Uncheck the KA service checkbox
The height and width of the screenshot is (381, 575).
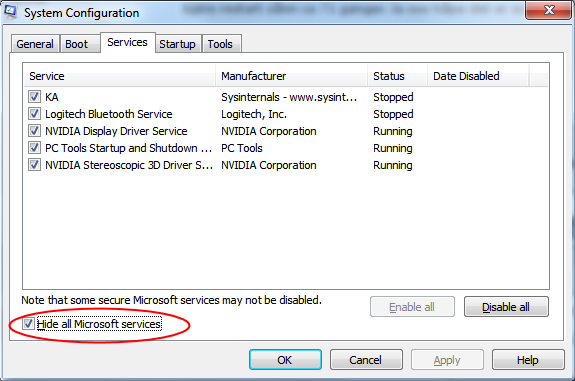tap(34, 97)
